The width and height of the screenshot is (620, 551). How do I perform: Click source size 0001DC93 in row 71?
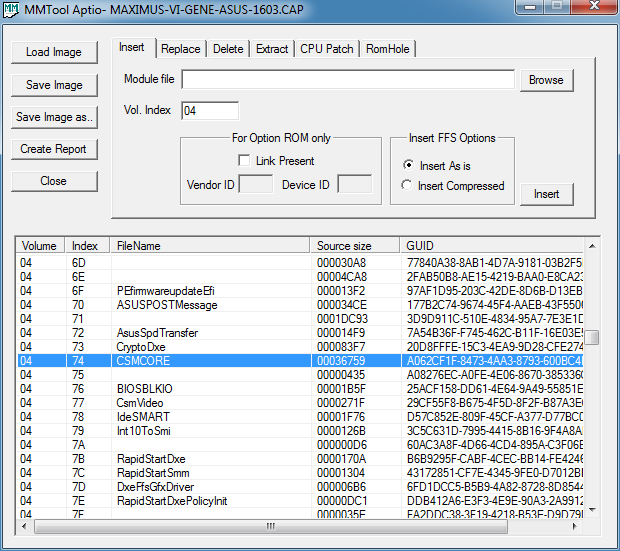[342, 319]
